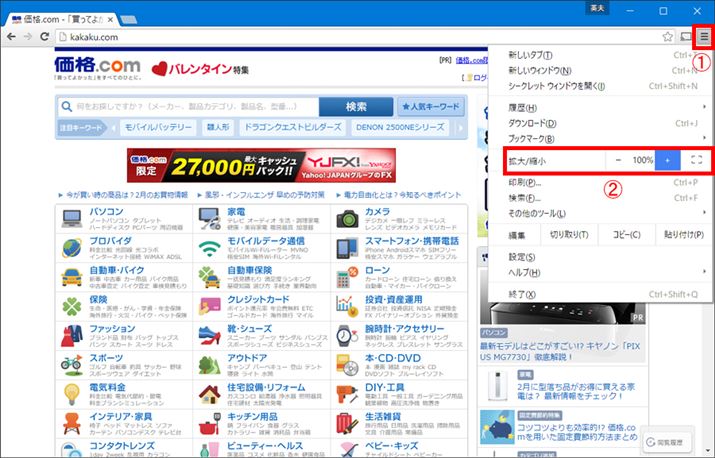Click the クレジットカード card icon

210,307
